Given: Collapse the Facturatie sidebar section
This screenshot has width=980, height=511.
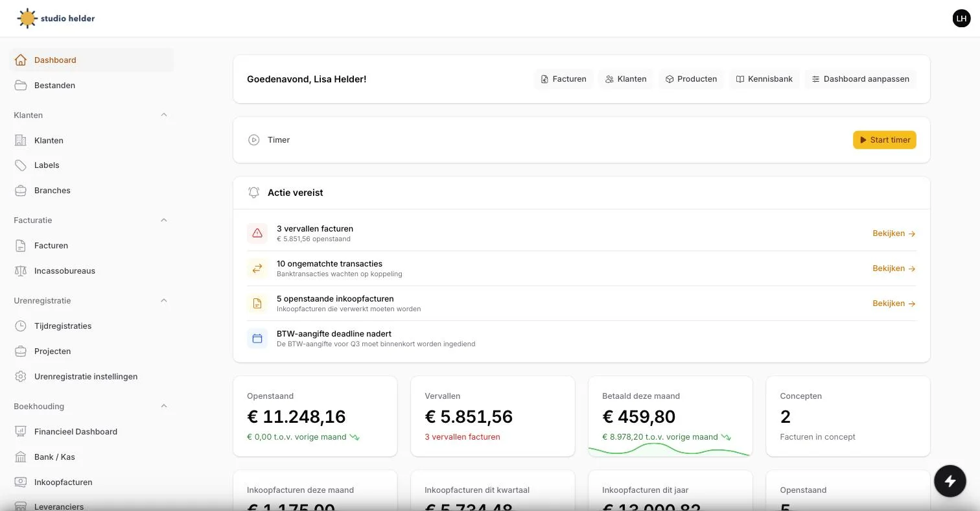Looking at the screenshot, I should [164, 220].
